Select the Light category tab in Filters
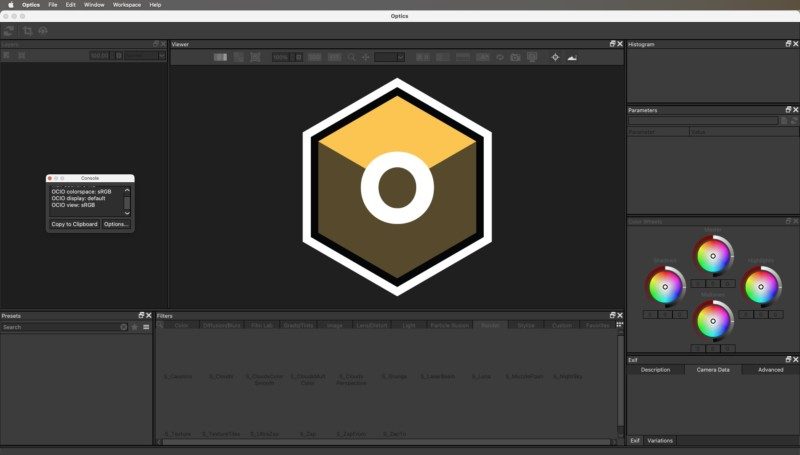The height and width of the screenshot is (455, 800). (x=409, y=325)
